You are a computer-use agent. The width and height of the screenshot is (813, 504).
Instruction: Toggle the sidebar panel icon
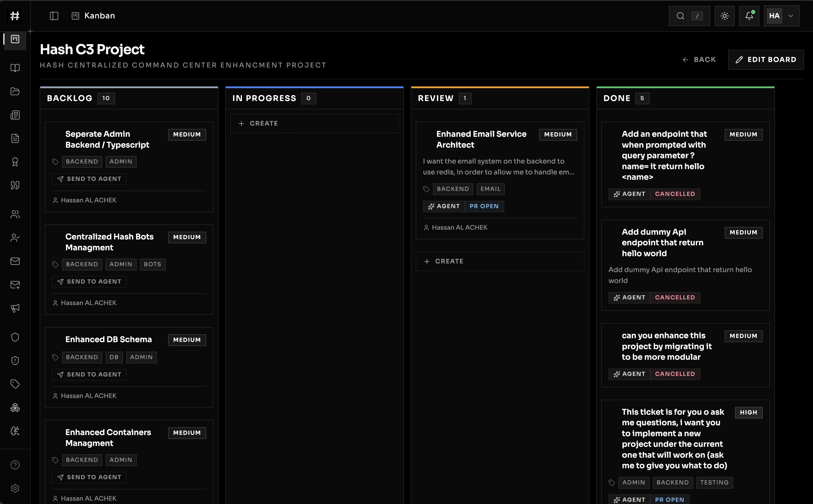pos(54,16)
